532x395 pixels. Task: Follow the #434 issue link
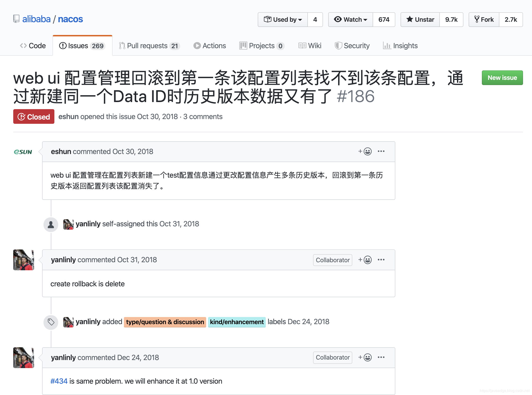(59, 381)
